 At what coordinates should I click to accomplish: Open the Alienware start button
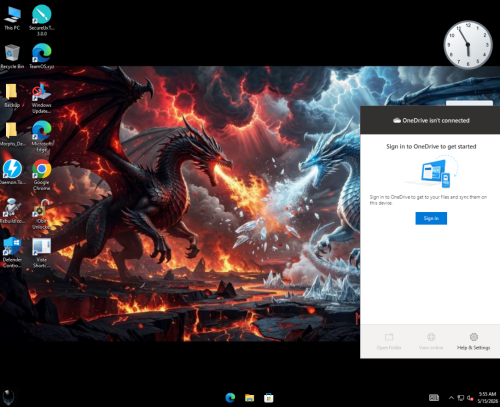[9, 397]
